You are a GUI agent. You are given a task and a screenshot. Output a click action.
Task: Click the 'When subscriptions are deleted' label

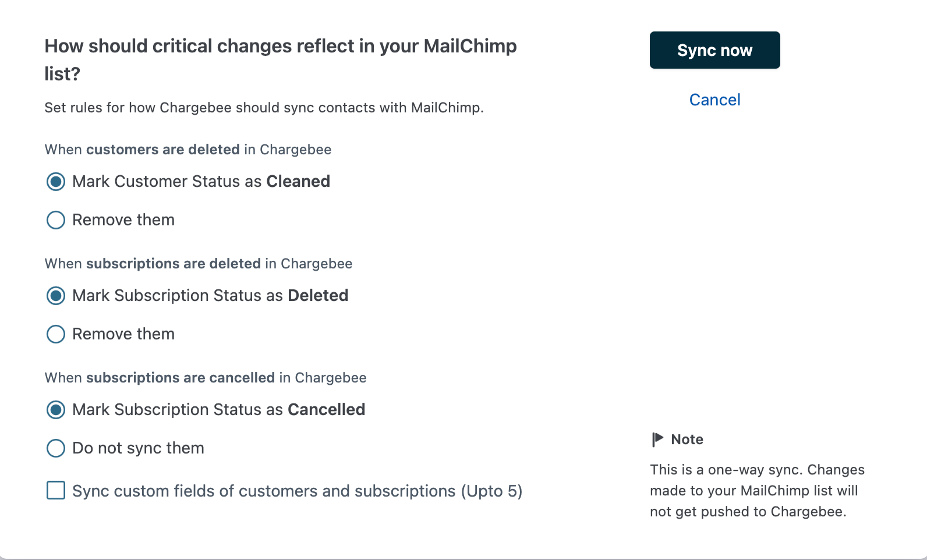pyautogui.click(x=198, y=264)
